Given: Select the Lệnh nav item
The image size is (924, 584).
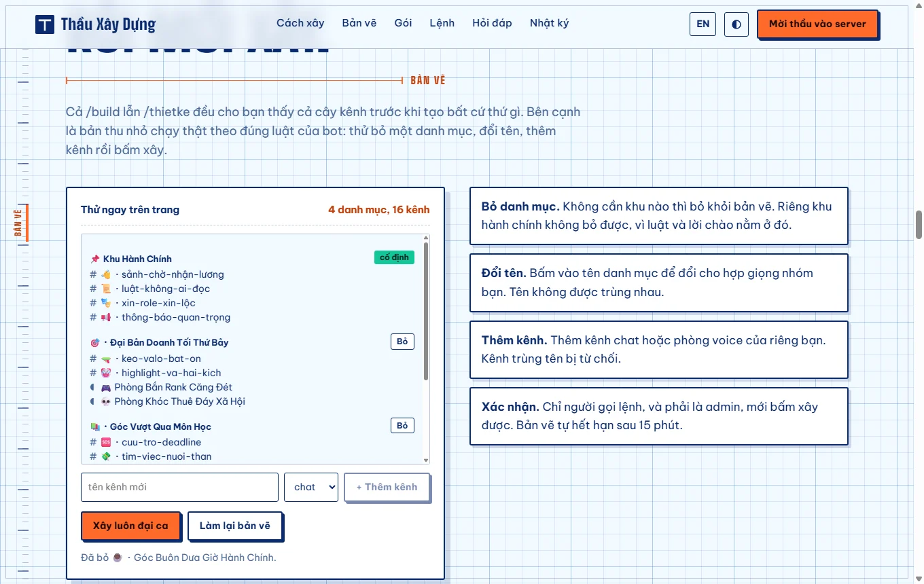Looking at the screenshot, I should 442,23.
